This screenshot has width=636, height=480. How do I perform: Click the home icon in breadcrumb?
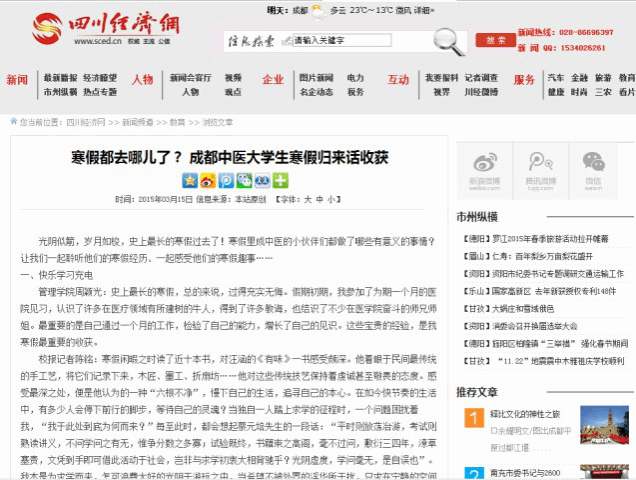13,121
